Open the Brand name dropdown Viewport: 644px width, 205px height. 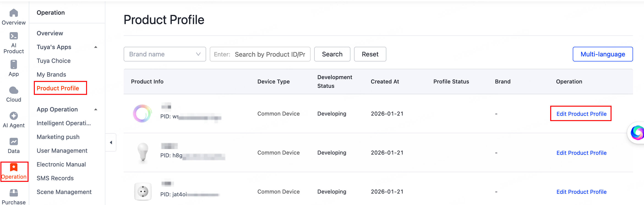click(164, 54)
